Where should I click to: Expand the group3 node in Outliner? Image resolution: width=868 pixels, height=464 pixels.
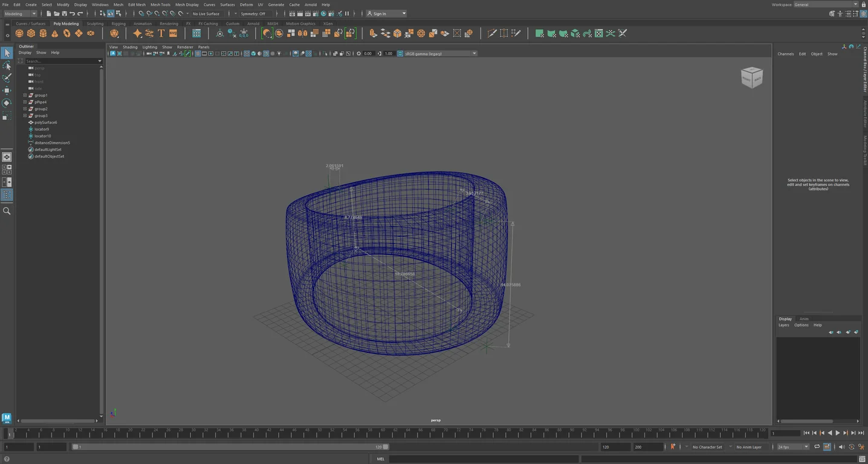pyautogui.click(x=25, y=115)
